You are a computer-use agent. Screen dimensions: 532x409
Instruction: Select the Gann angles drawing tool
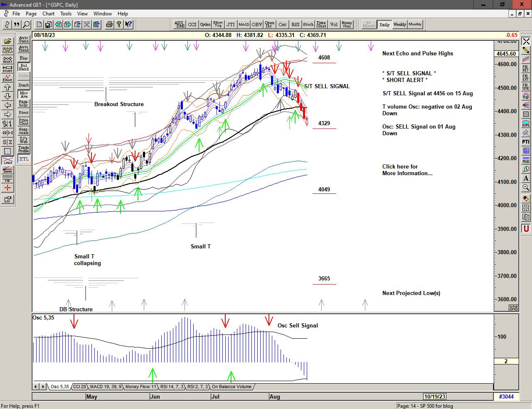[7, 170]
